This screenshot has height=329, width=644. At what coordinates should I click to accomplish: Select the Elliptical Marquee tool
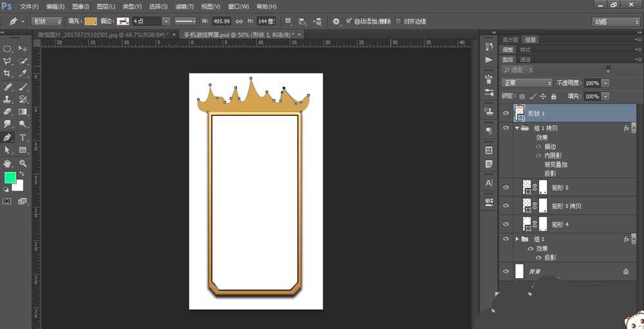point(8,49)
